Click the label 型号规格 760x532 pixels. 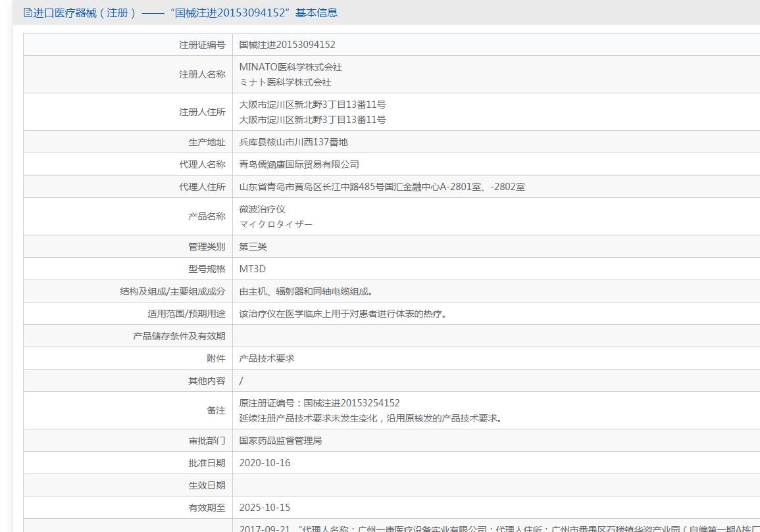click(207, 269)
